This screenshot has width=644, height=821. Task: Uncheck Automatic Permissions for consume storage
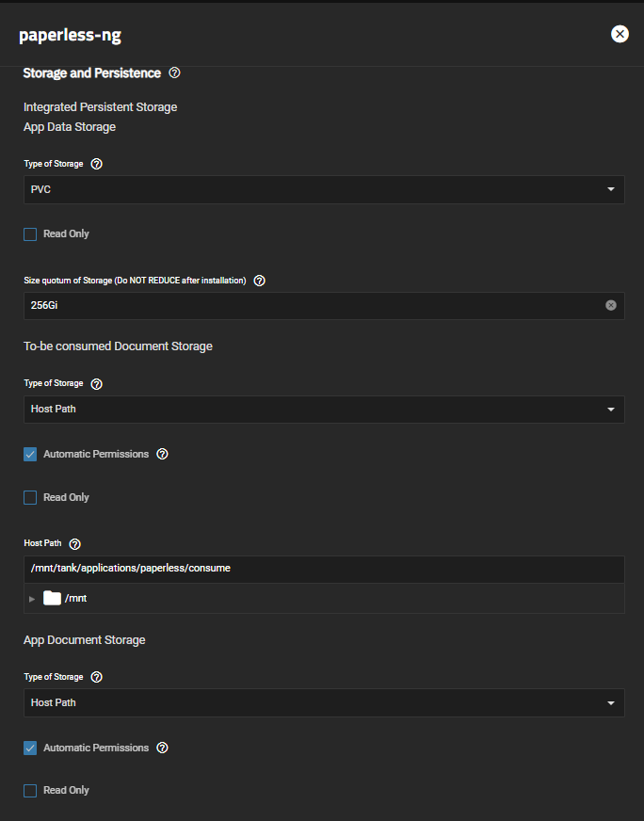click(30, 454)
